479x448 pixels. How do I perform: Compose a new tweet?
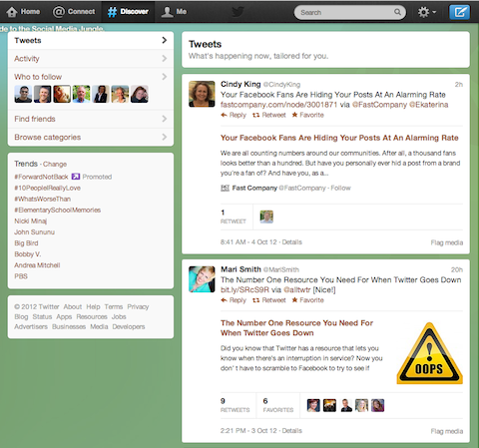460,12
